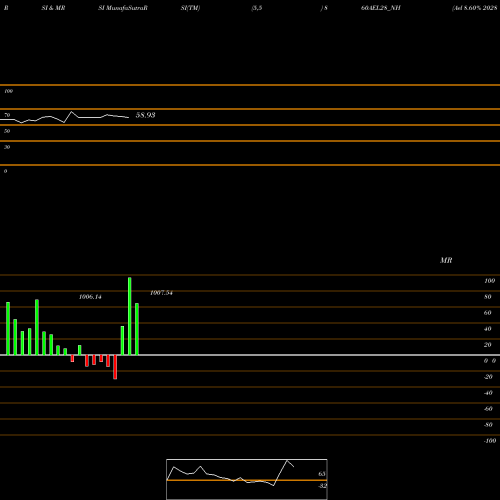Click the header parameter text '(5,5'
Viewport: 500px width, 500px height.
click(257, 8)
